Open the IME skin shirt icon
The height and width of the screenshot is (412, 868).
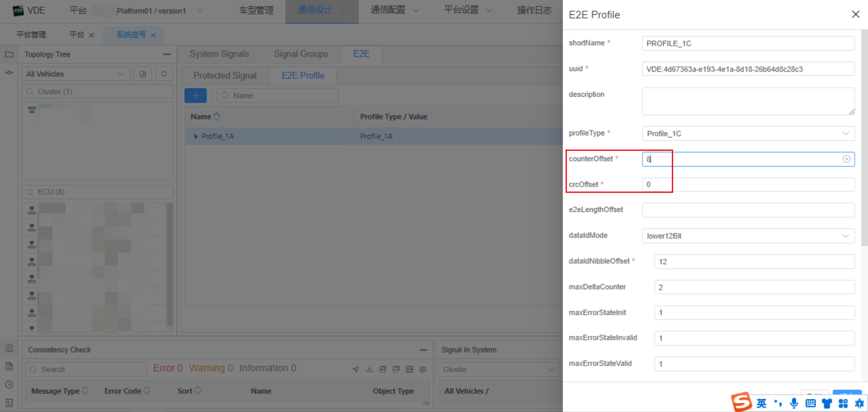pos(827,403)
